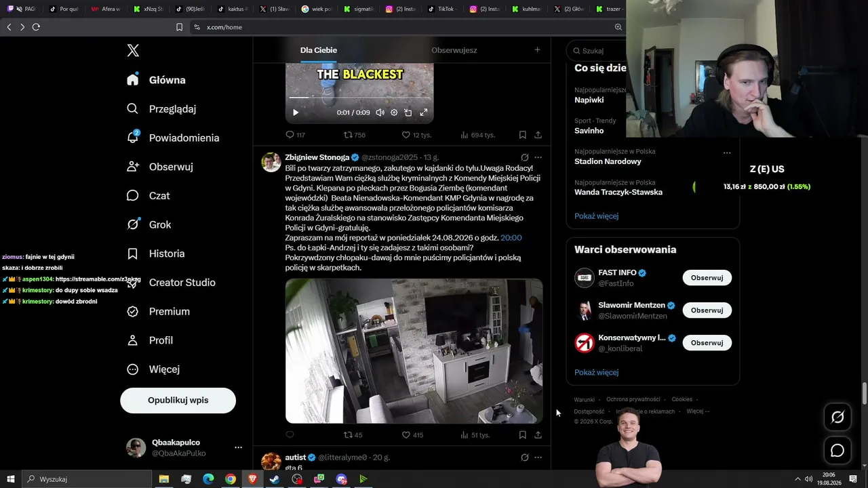Open Powiadomienia notifications

click(x=174, y=138)
